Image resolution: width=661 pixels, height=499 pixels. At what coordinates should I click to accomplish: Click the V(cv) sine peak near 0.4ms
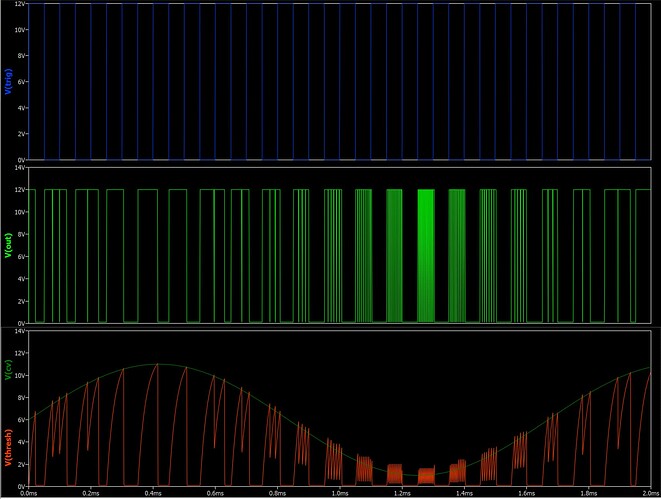(x=157, y=364)
